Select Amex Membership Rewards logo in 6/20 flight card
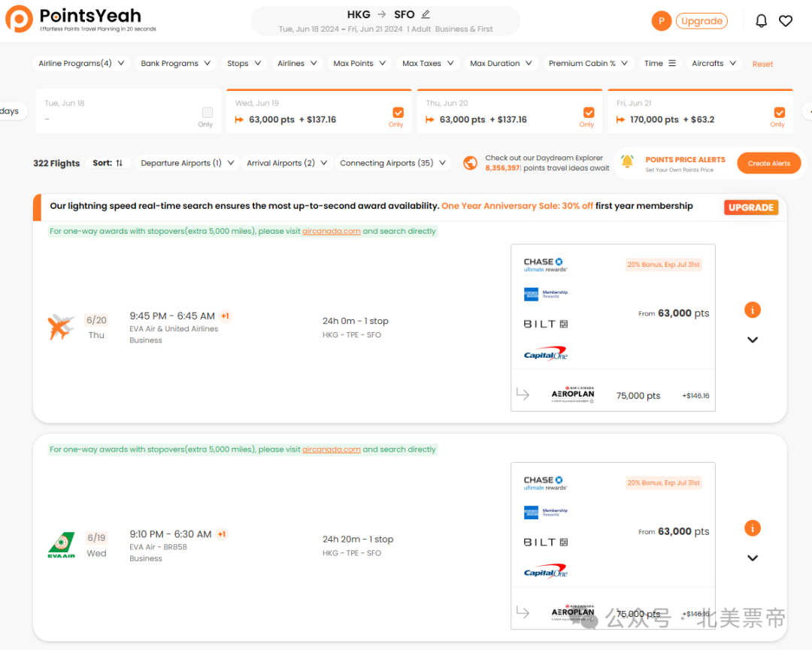 click(545, 294)
